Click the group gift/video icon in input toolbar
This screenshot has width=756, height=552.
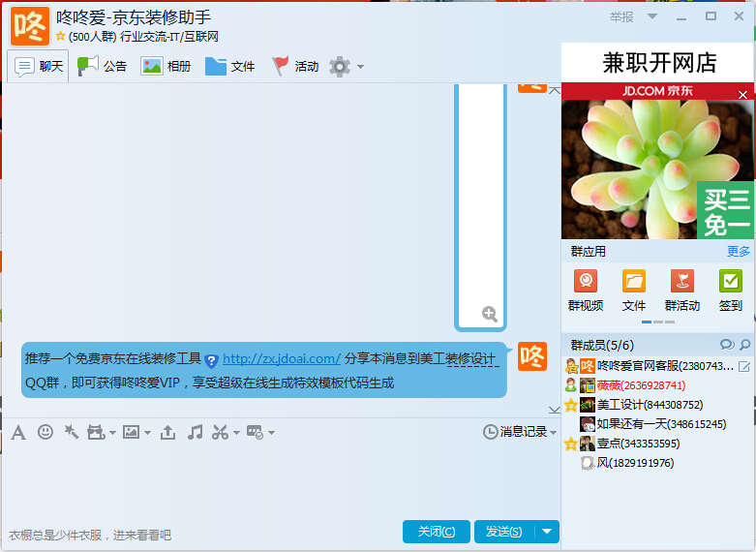coord(96,432)
